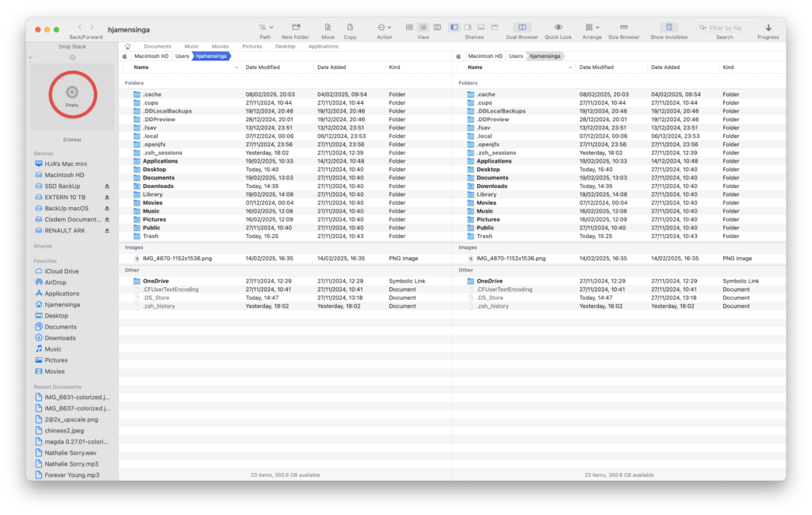Viewport: 812px width, 515px height.
Task: Open Quick Look eye icon
Action: [x=558, y=28]
